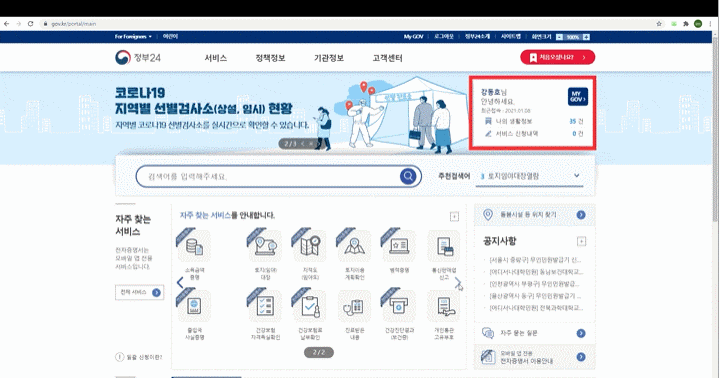Click the 어린이 link
The height and width of the screenshot is (378, 720).
click(x=170, y=37)
